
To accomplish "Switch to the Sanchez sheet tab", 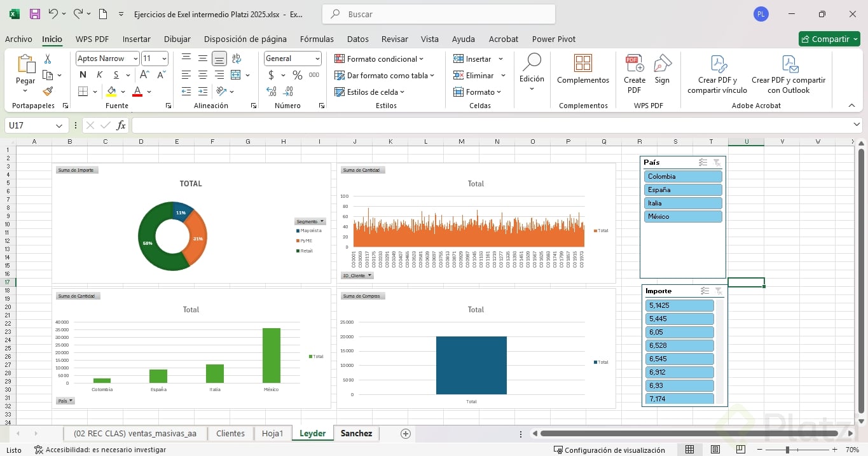I will (356, 434).
